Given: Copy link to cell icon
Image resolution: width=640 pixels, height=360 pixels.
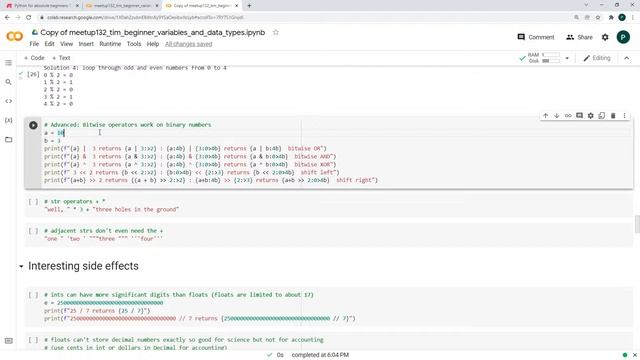Looking at the screenshot, I should click(568, 116).
